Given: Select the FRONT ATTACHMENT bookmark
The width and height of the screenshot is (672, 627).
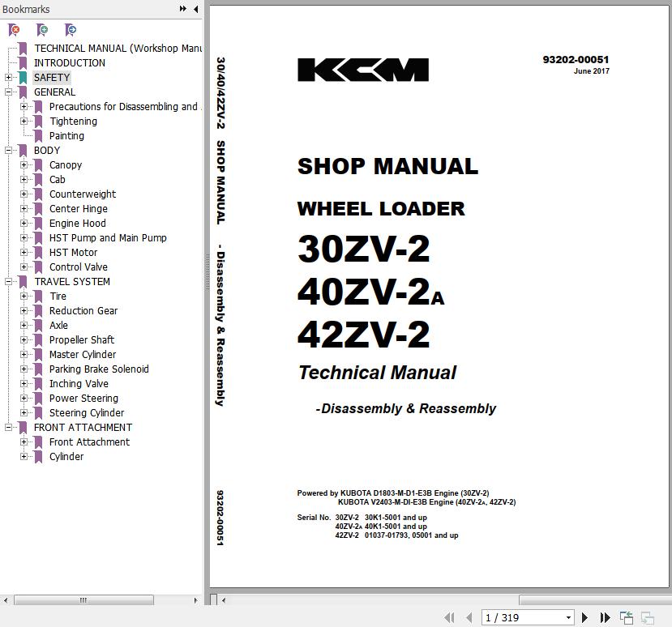Looking at the screenshot, I should pos(83,428).
